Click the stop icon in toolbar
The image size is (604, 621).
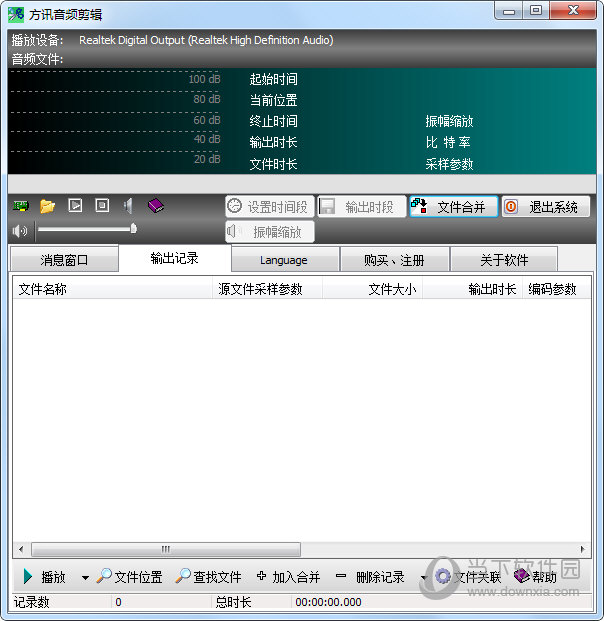point(102,206)
